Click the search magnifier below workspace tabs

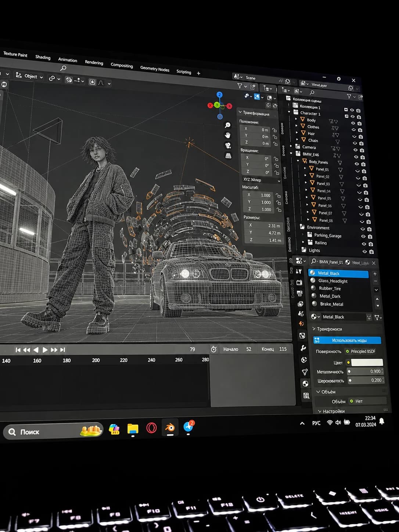pos(63,68)
